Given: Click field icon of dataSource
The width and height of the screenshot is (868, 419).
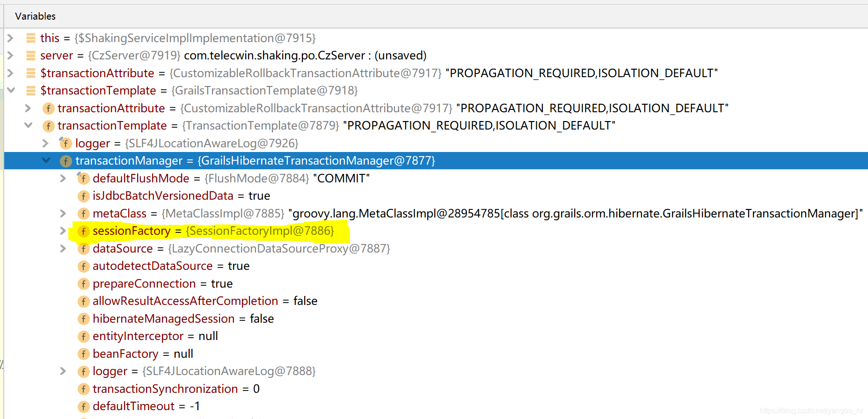Looking at the screenshot, I should tap(83, 249).
